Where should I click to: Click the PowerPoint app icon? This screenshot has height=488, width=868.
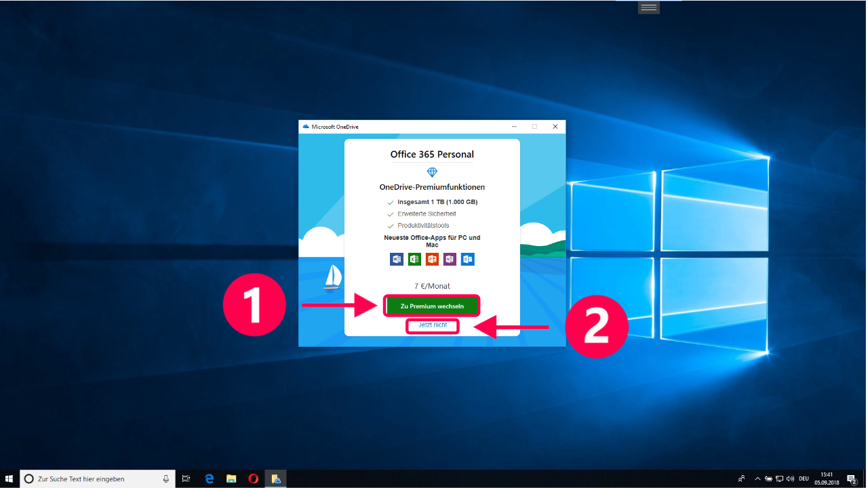pos(432,259)
